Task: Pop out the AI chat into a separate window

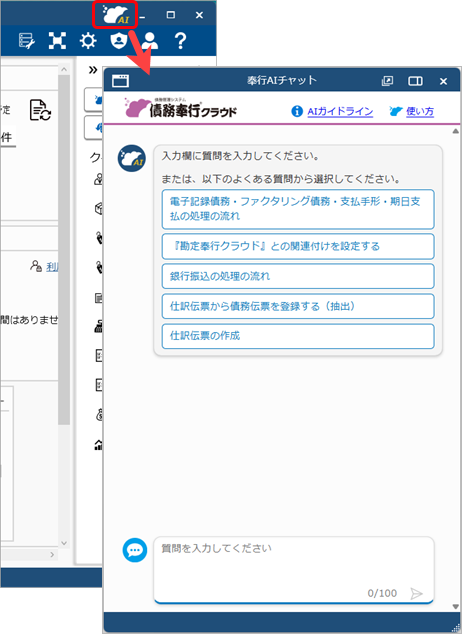Action: (387, 81)
